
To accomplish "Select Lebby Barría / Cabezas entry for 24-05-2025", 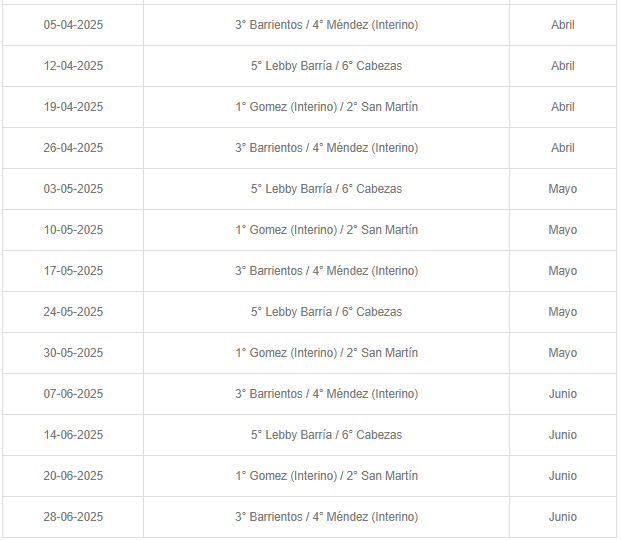I will pyautogui.click(x=326, y=312).
